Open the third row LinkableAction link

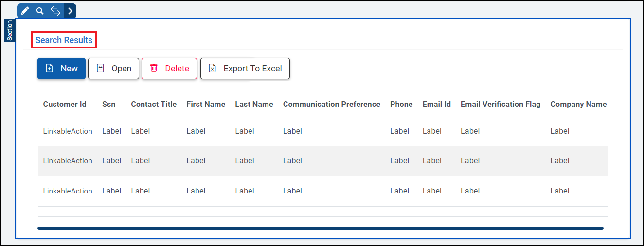68,191
